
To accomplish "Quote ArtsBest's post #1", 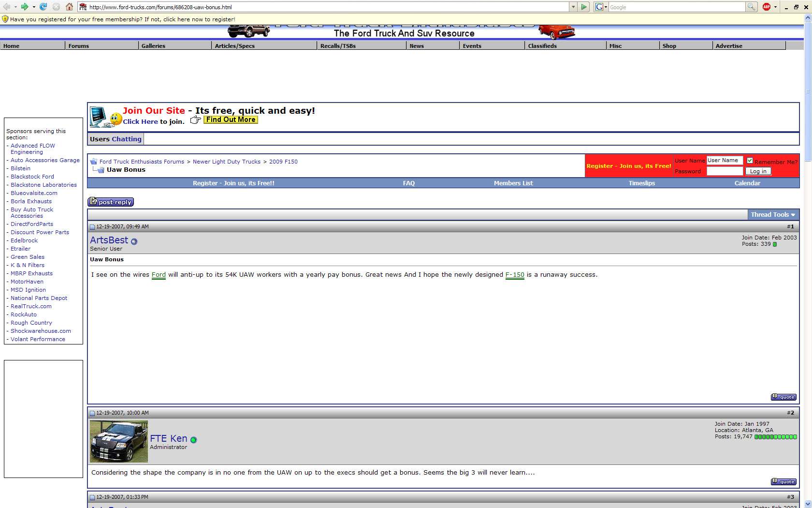I will click(783, 397).
